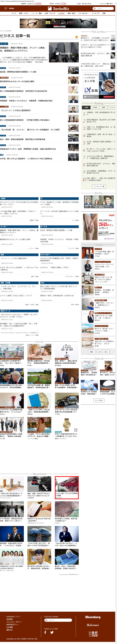Click the ランキング一覧 button

click(x=99, y=186)
